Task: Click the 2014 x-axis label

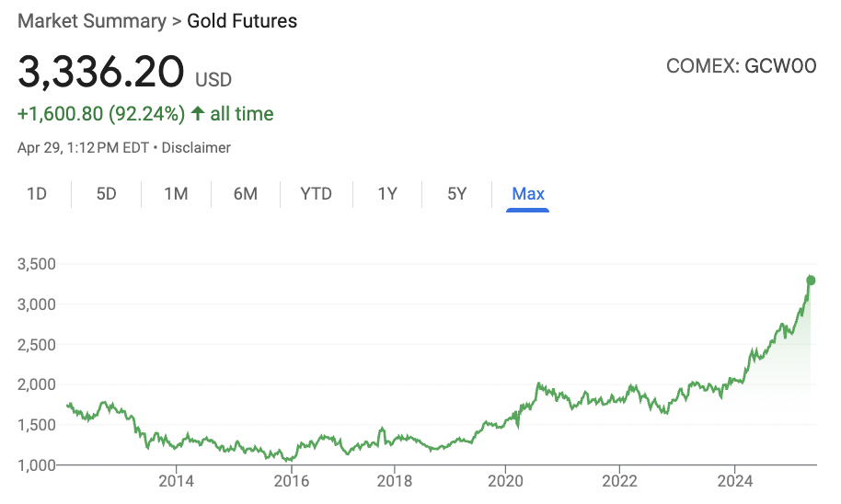Action: [x=176, y=481]
